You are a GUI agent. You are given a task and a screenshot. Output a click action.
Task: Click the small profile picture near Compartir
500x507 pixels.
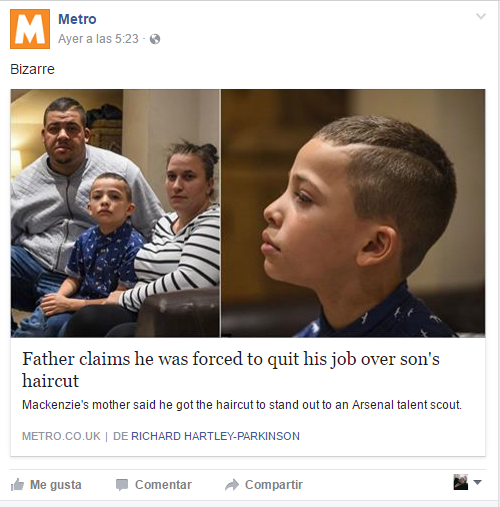click(x=461, y=482)
